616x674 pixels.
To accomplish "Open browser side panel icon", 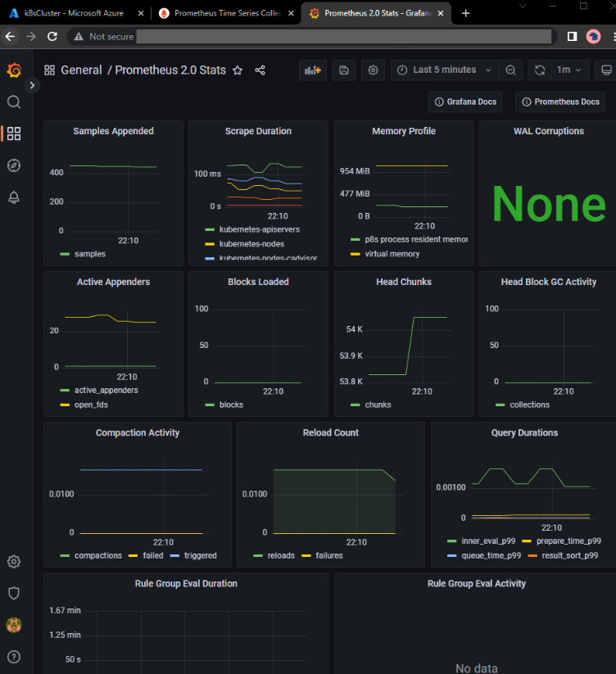I will (x=572, y=37).
